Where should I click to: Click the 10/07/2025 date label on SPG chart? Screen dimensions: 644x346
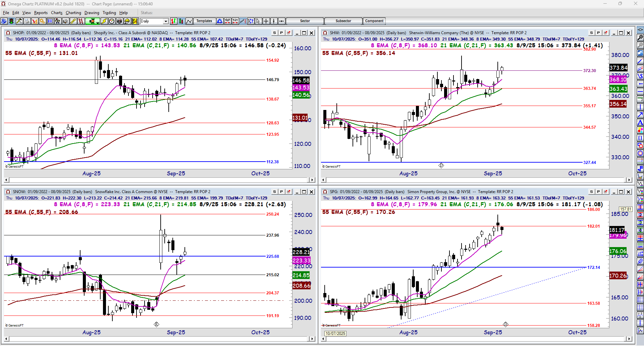point(335,334)
